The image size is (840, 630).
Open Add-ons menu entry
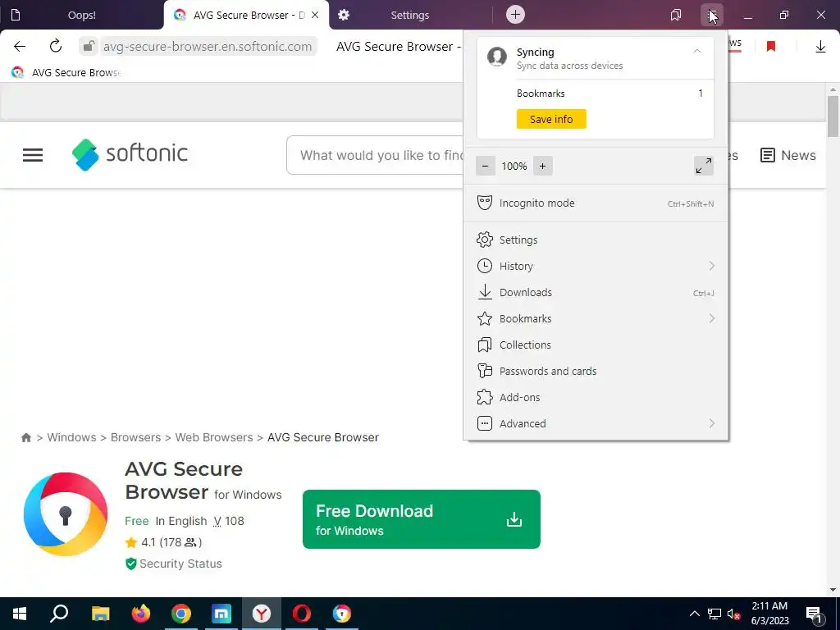click(596, 398)
